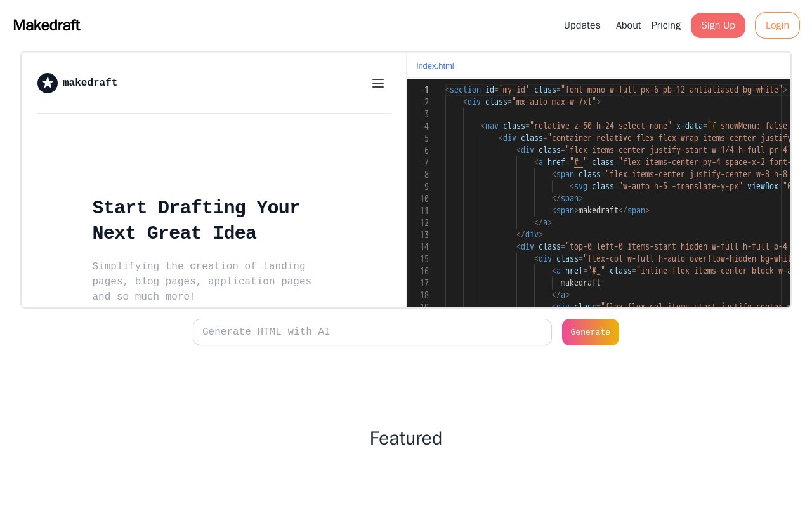812x508 pixels.
Task: Click the Sign Up button
Action: (x=717, y=25)
